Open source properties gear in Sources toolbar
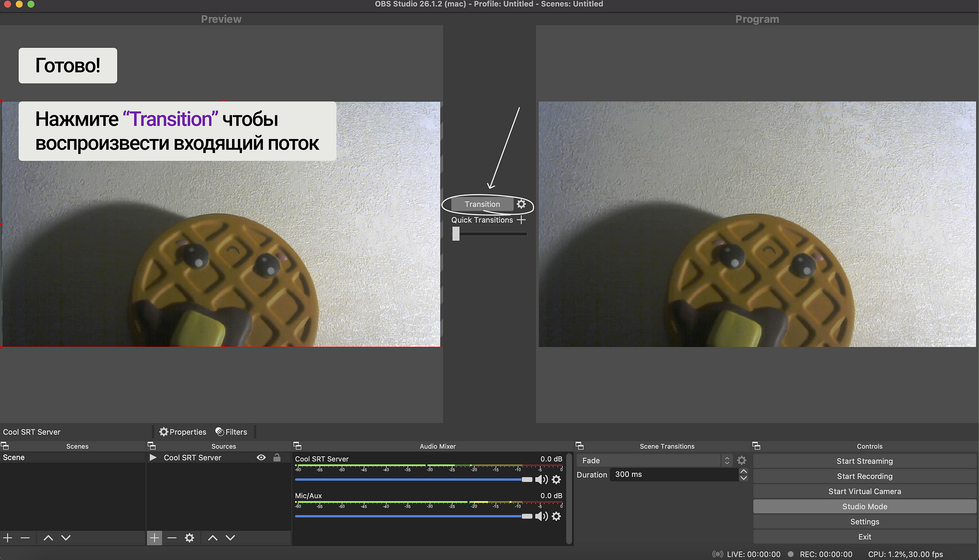The image size is (979, 560). pos(189,538)
